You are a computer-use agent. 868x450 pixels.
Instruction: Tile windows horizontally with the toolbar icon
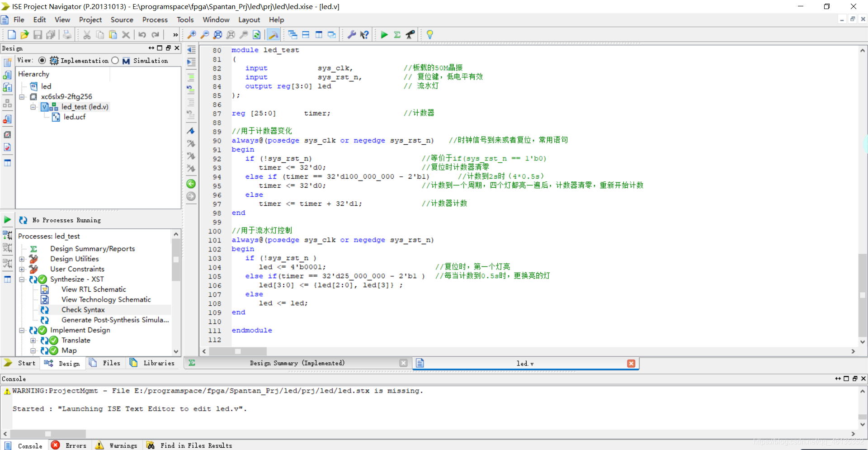point(306,35)
